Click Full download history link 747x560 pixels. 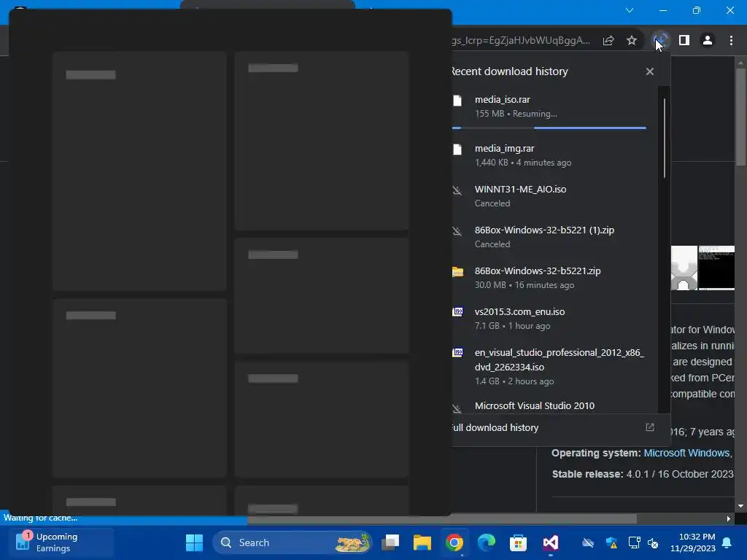(495, 427)
